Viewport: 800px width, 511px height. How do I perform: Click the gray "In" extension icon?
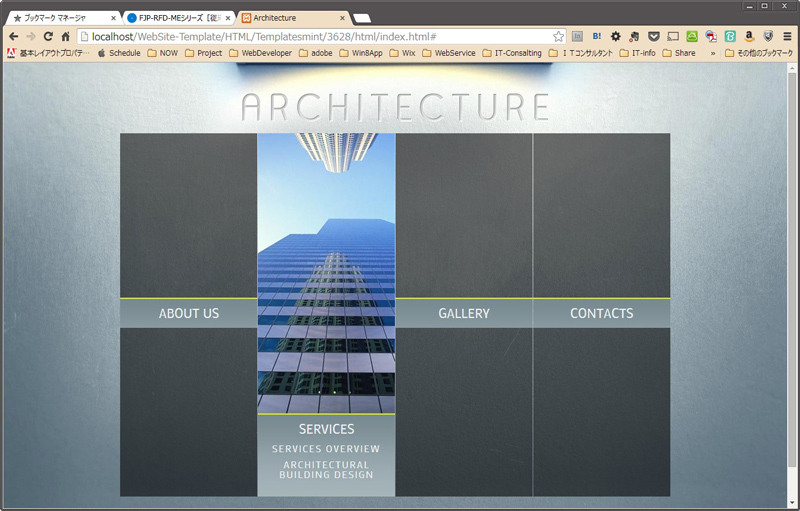[577, 36]
